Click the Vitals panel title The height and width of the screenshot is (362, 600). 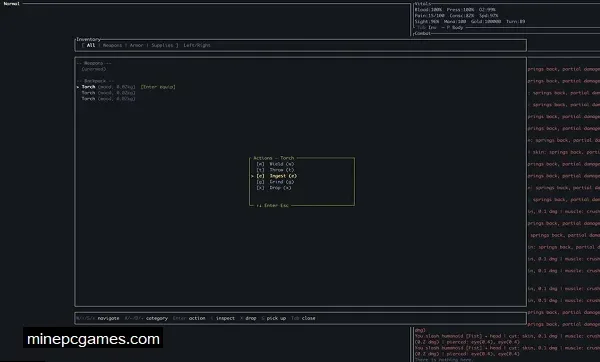click(x=423, y=3)
